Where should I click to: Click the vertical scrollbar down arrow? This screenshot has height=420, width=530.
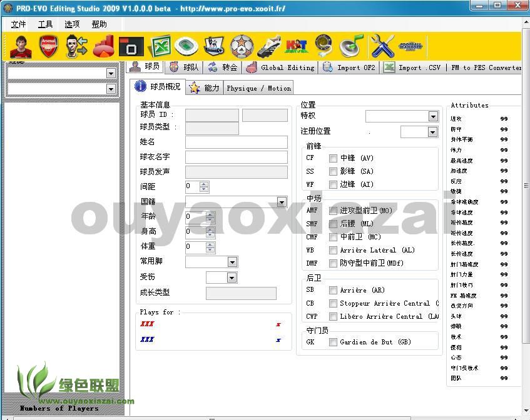click(526, 411)
